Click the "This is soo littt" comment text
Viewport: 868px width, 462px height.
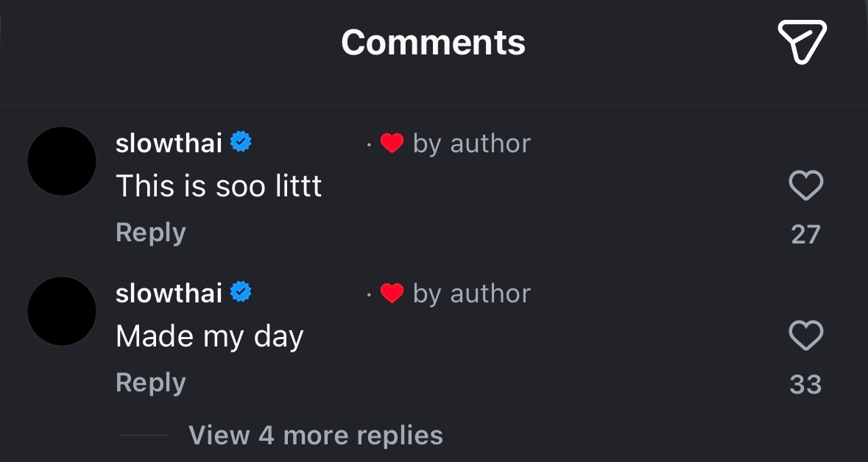219,186
